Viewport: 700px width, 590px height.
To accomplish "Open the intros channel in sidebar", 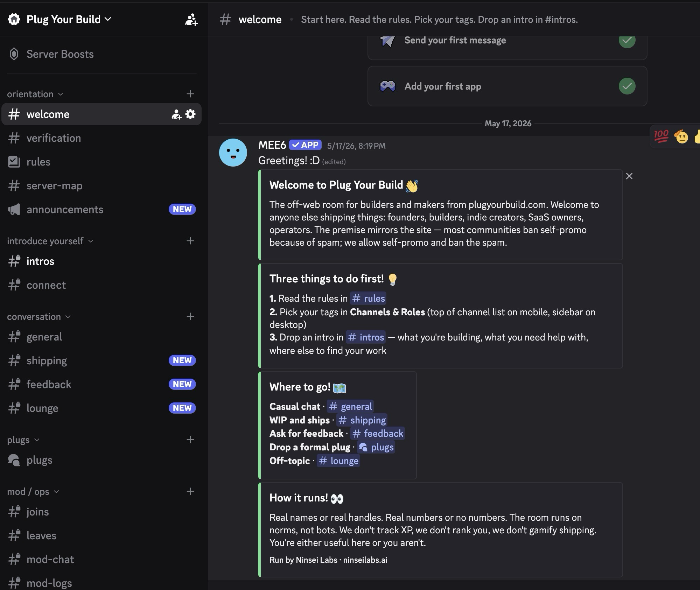I will (x=101, y=261).
